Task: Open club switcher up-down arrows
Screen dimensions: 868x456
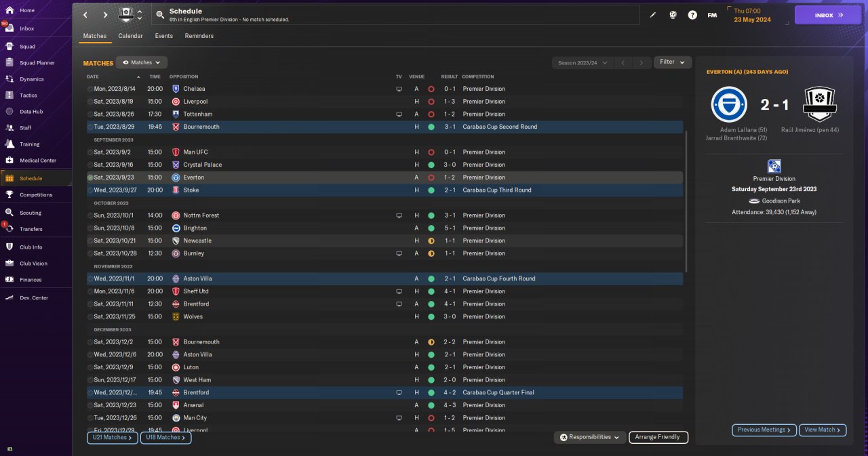Action: (x=140, y=14)
